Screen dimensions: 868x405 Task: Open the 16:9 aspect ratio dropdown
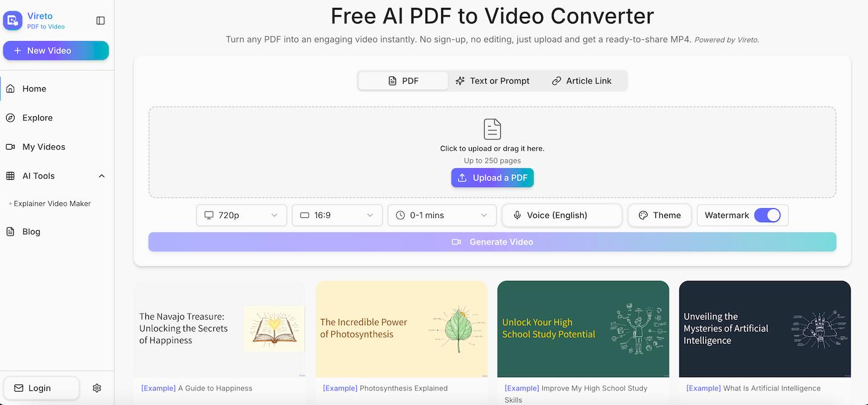tap(337, 215)
